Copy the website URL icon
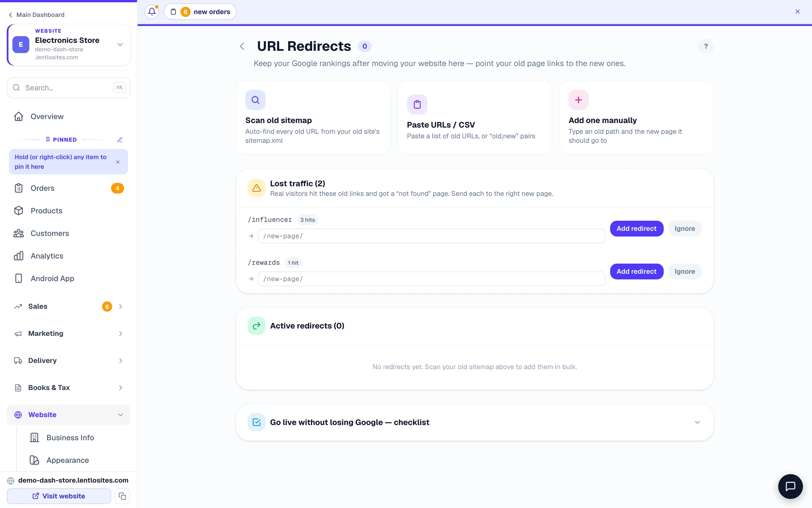Viewport: 812px width, 508px height. [x=122, y=496]
